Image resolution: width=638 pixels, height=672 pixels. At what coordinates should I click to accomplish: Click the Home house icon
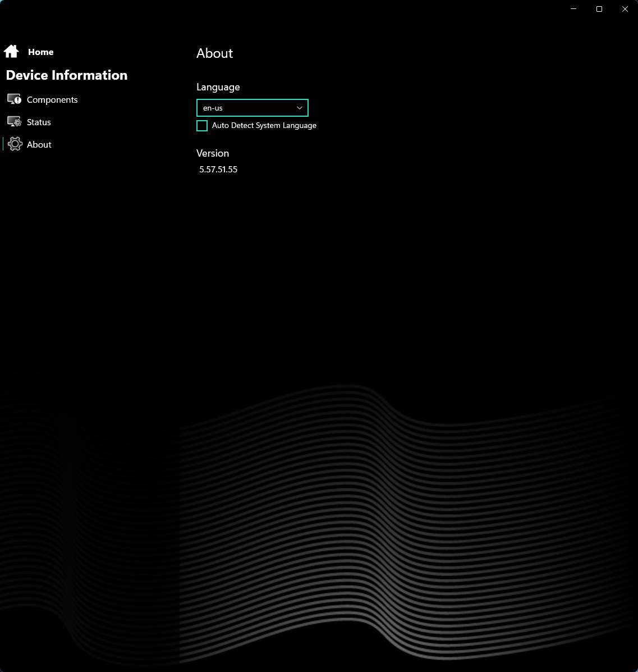pyautogui.click(x=11, y=52)
